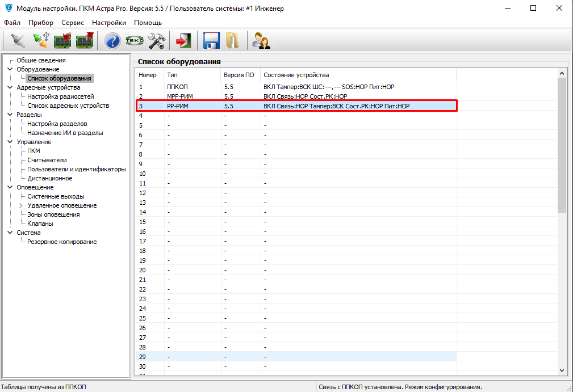
Task: Select the ППКОП device row
Action: click(x=296, y=87)
